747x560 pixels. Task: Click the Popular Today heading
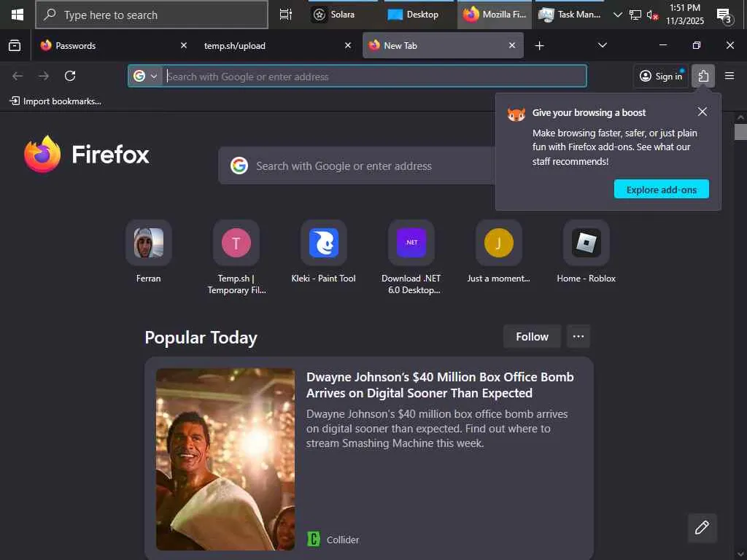[x=201, y=338]
